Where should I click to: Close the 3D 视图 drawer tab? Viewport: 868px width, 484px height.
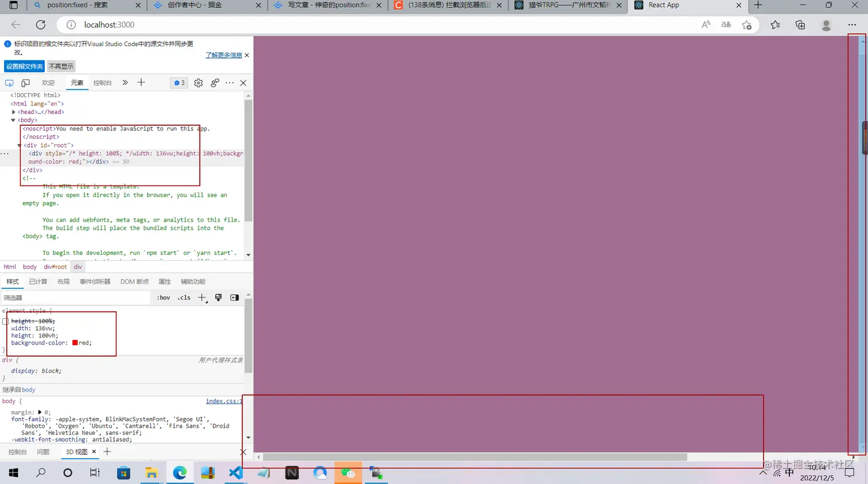click(94, 452)
